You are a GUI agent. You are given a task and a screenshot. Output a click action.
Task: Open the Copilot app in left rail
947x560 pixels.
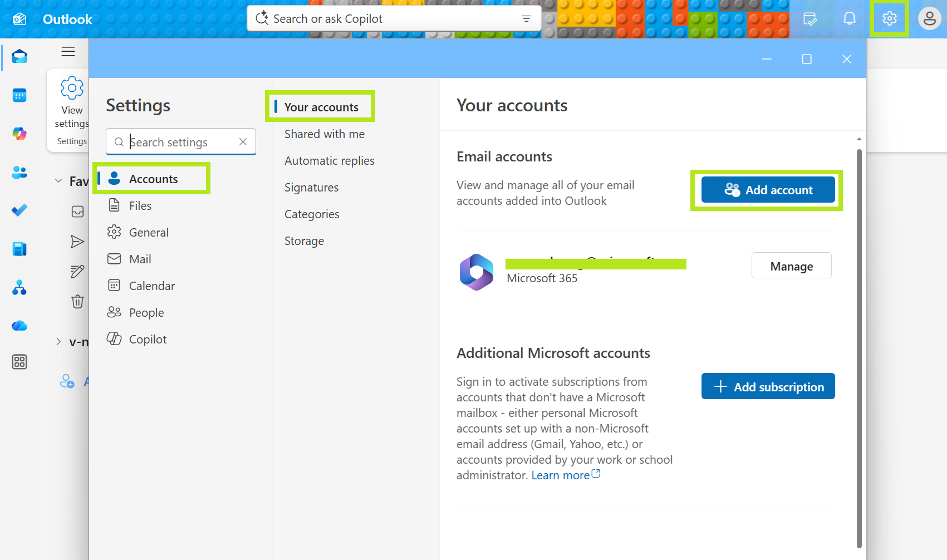pos(19,134)
